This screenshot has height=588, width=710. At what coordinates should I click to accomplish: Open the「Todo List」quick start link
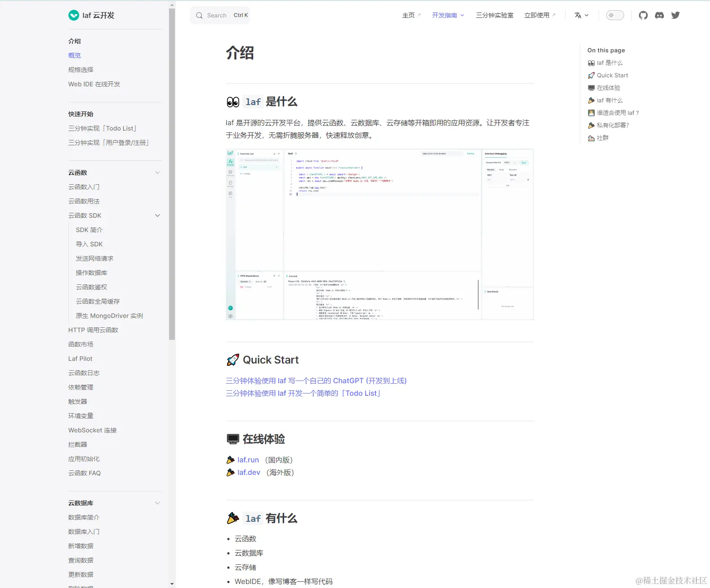click(x=303, y=393)
